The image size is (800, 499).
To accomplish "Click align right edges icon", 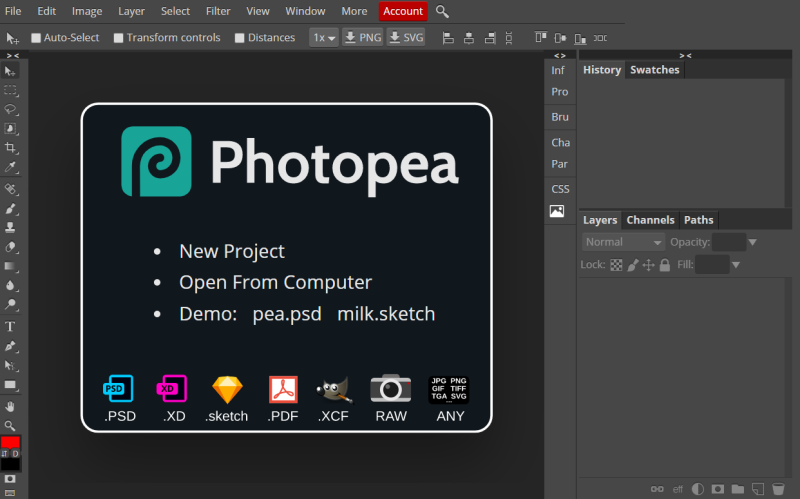I will coord(490,38).
